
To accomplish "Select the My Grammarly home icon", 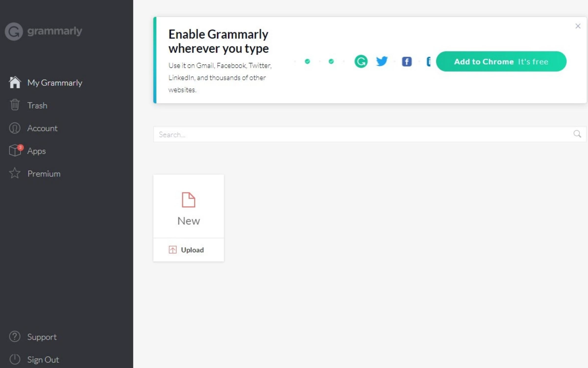I will (15, 82).
